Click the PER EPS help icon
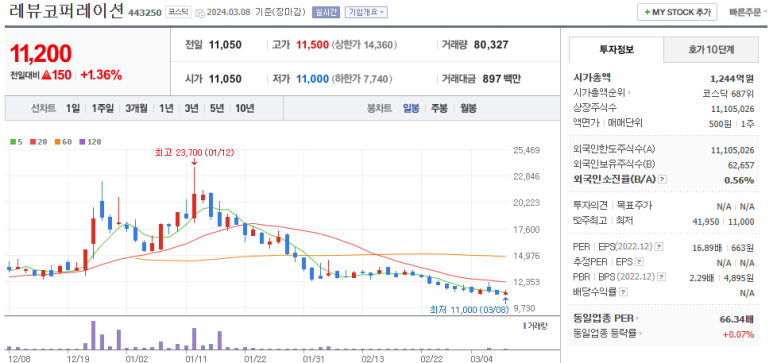The image size is (773, 363). (x=659, y=247)
